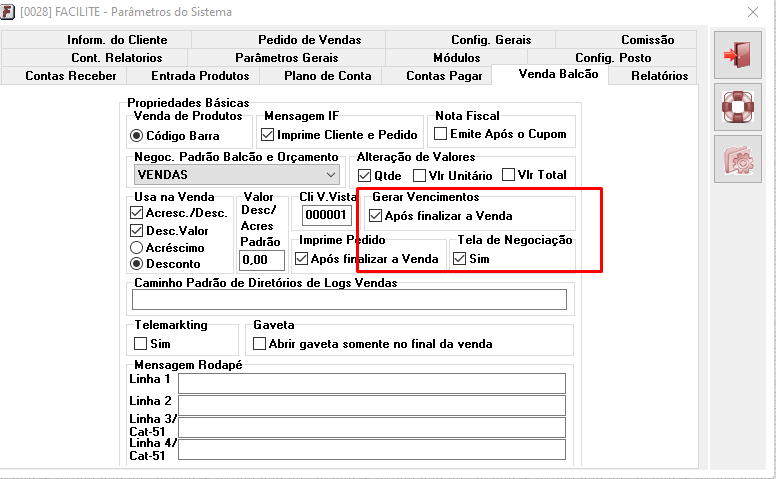Enable the Vlr Total checkbox
776x479 pixels.
[508, 175]
